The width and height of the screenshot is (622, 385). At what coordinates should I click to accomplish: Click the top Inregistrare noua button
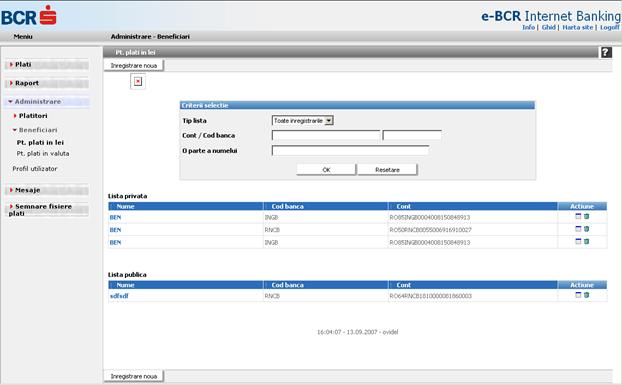134,65
